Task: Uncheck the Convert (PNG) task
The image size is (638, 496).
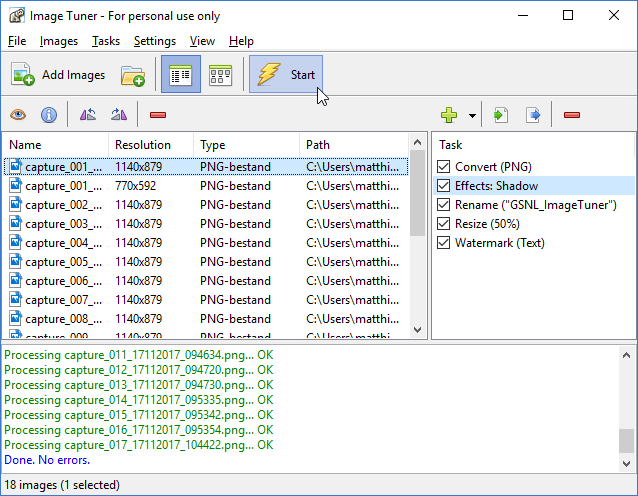Action: tap(445, 167)
